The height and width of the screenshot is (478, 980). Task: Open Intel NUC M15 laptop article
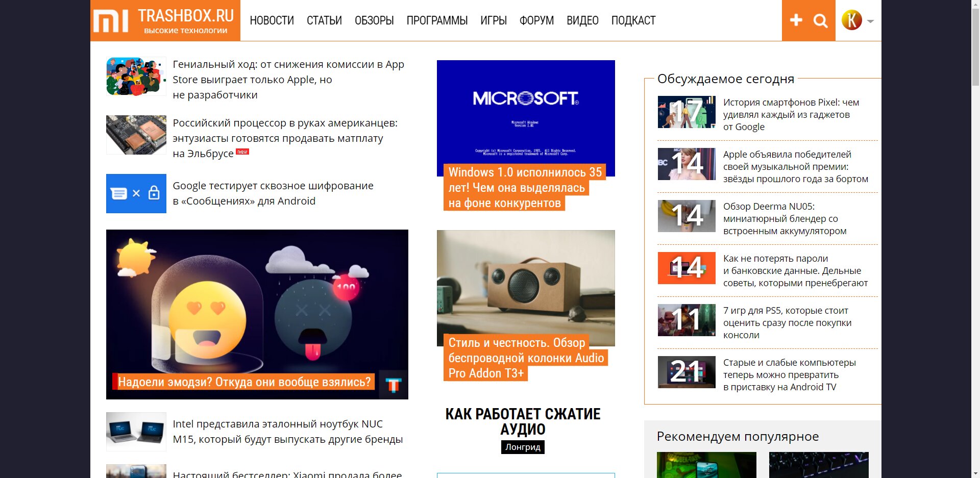pos(288,432)
